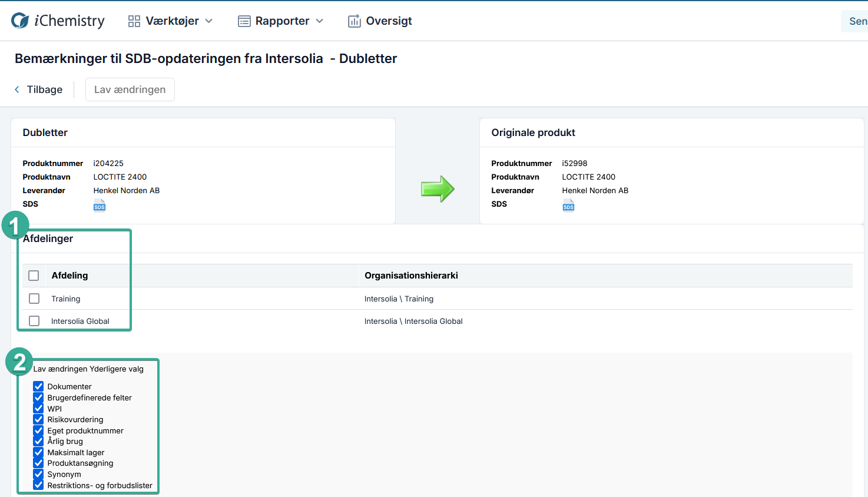Click the Oversigt chart icon

[x=354, y=21]
